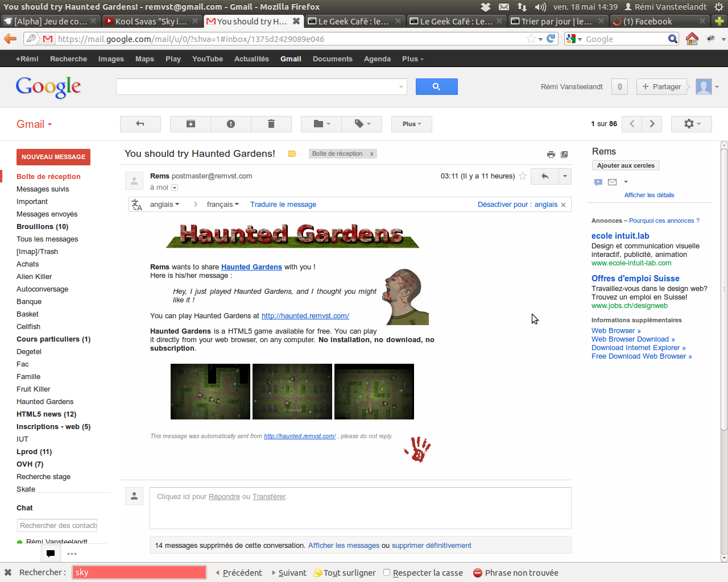Expand the Plus actions dropdown
728x582 pixels.
pyautogui.click(x=412, y=124)
